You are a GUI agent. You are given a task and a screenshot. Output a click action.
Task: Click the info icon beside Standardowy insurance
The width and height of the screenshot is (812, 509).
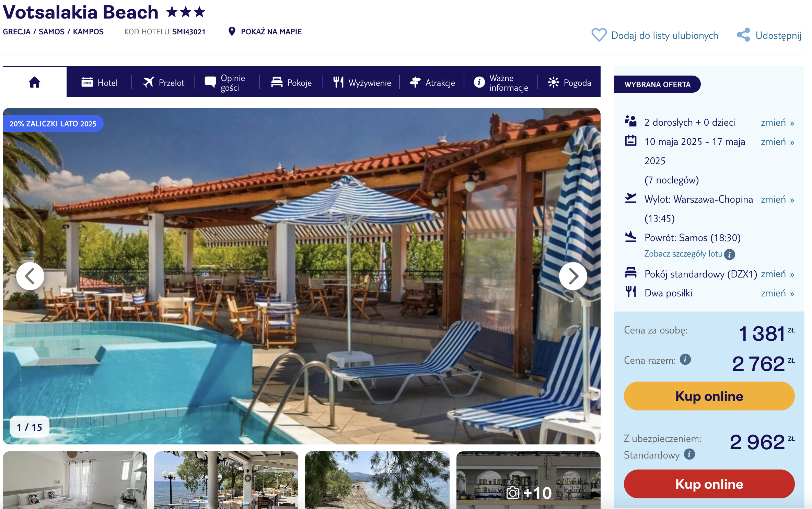click(x=689, y=454)
